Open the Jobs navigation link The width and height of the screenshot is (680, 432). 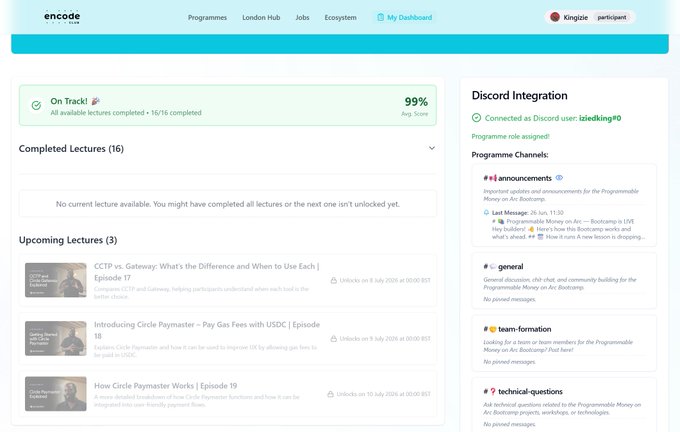(x=302, y=18)
